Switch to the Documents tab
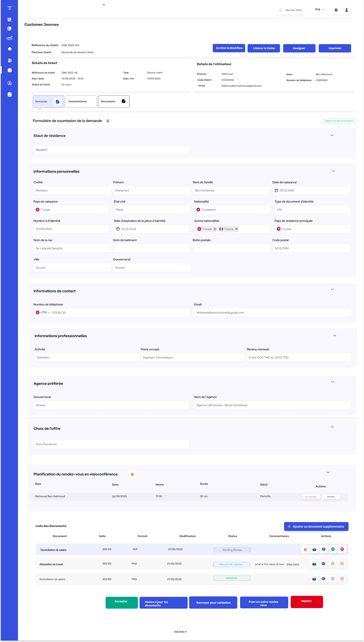Screen dimensions: 364x642 [x=114, y=102]
